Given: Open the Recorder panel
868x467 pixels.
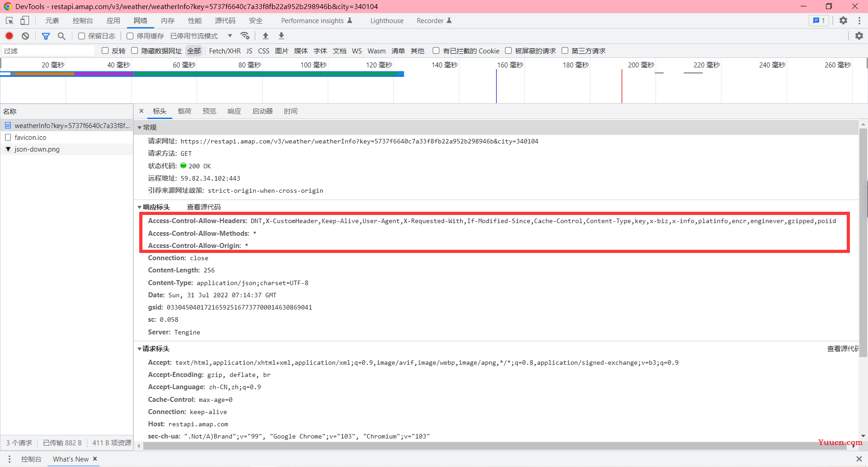Looking at the screenshot, I should coord(434,21).
